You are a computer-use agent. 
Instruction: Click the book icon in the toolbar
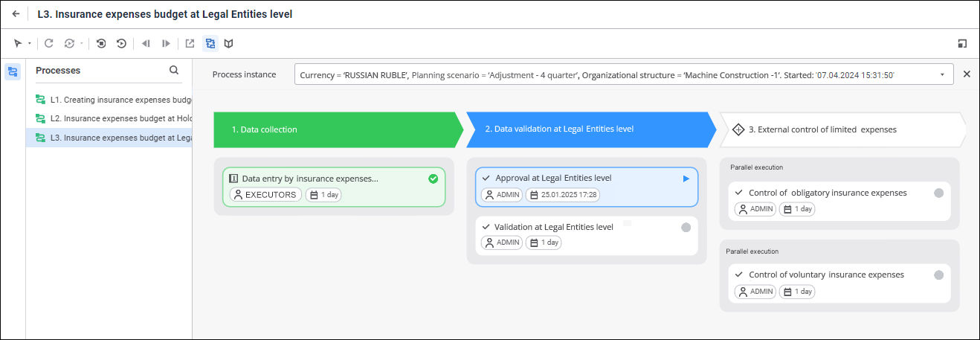(229, 44)
